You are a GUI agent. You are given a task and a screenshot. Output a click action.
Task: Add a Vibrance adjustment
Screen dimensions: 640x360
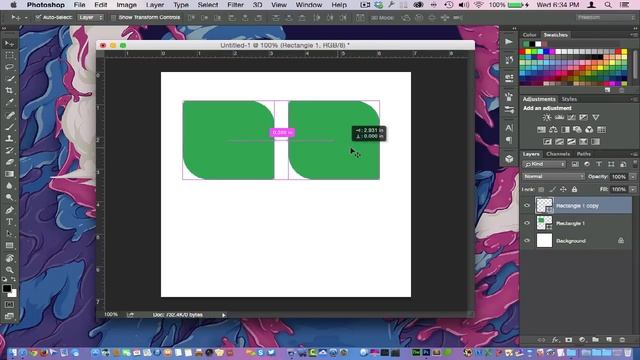pos(596,118)
